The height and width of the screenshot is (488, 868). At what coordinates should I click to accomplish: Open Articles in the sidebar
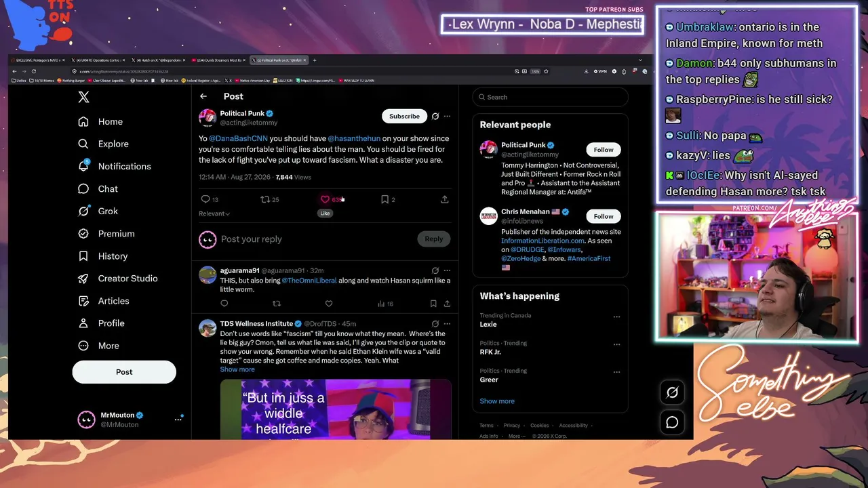pos(103,301)
